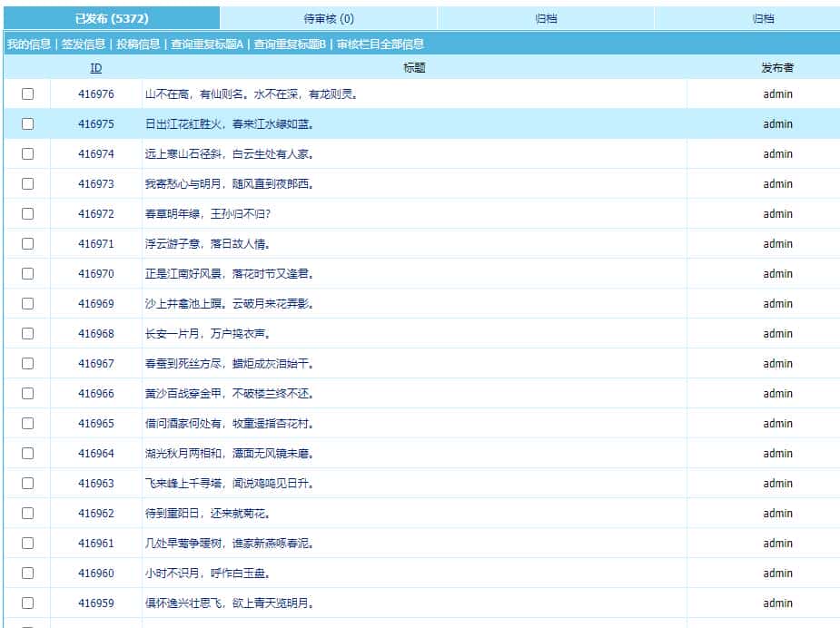The height and width of the screenshot is (628, 840).
Task: Open title 待到重阳日，还来就菊花。
Action: pos(207,514)
